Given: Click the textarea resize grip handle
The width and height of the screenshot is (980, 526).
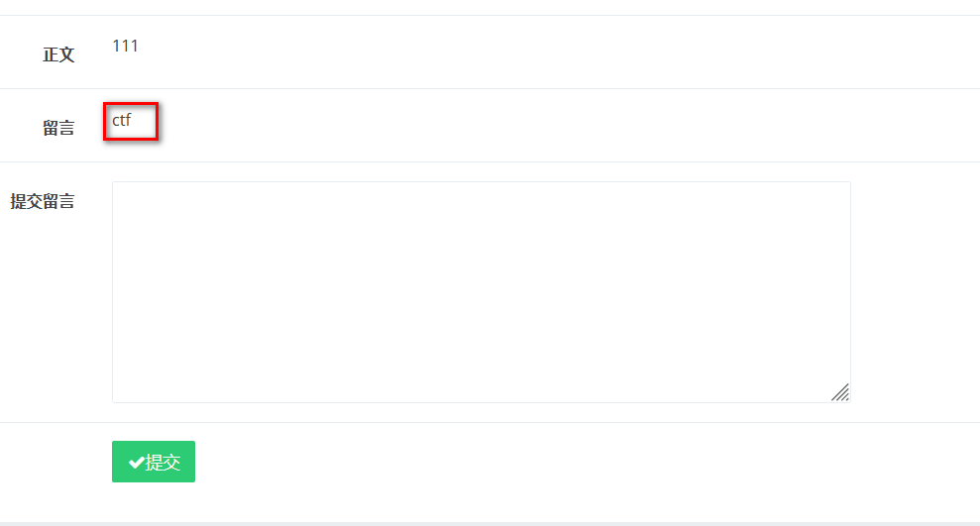Looking at the screenshot, I should [840, 392].
